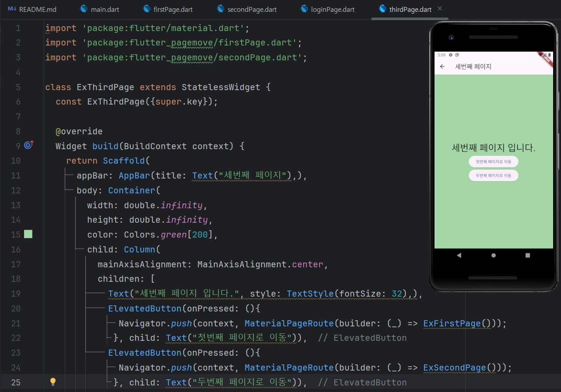Click BuildContext in the build method
This screenshot has width=561, height=392.
[155, 146]
